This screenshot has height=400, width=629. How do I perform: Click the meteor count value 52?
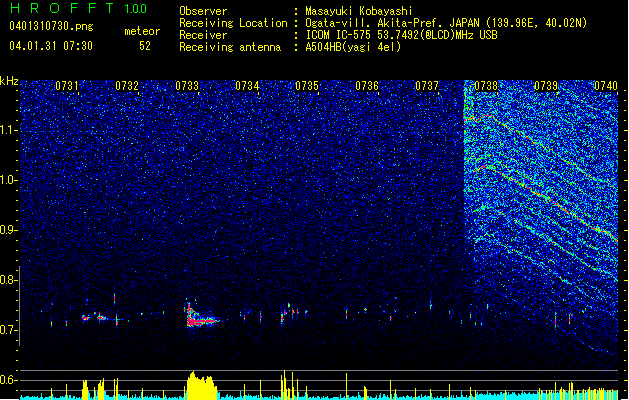click(x=145, y=46)
